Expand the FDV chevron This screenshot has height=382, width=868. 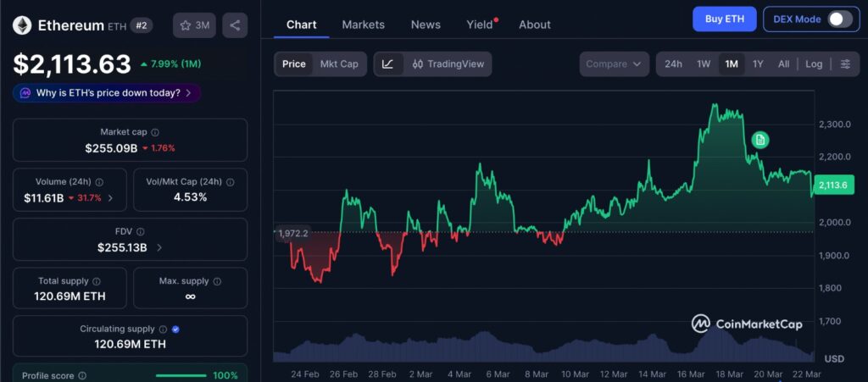tap(159, 247)
